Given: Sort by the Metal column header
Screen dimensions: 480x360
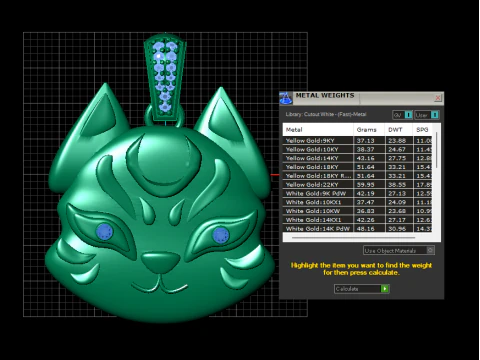Looking at the screenshot, I should click(x=318, y=130).
